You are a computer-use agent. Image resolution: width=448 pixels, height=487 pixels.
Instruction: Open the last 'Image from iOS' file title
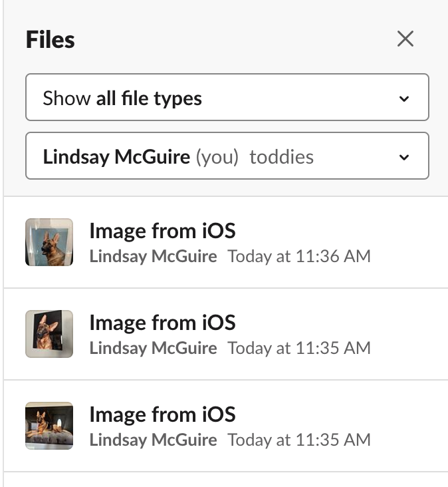click(163, 414)
